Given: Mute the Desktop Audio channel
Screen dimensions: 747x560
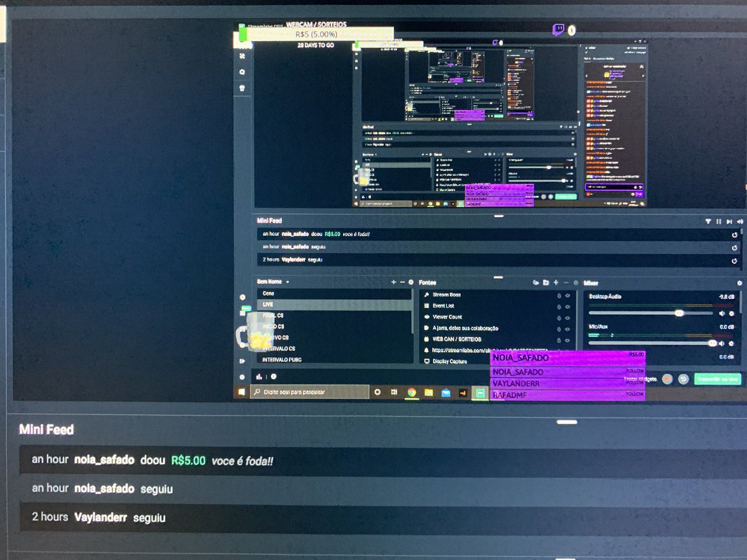Looking at the screenshot, I should (721, 313).
